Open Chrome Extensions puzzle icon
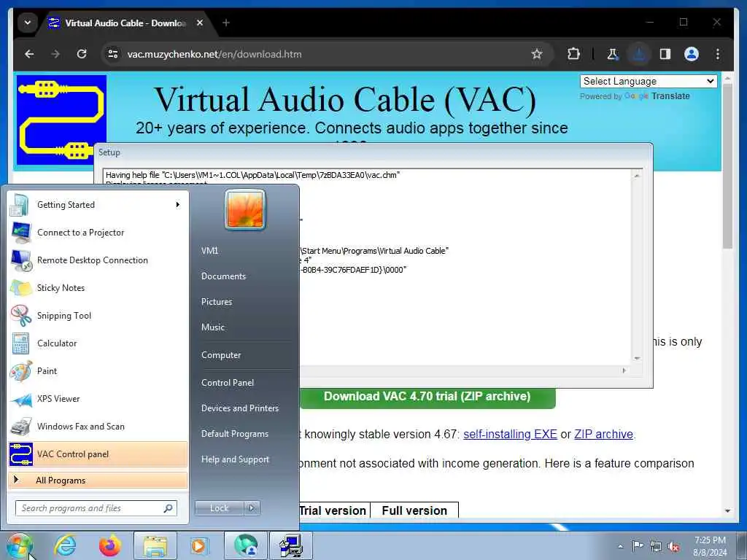This screenshot has width=747, height=560. pos(573,54)
